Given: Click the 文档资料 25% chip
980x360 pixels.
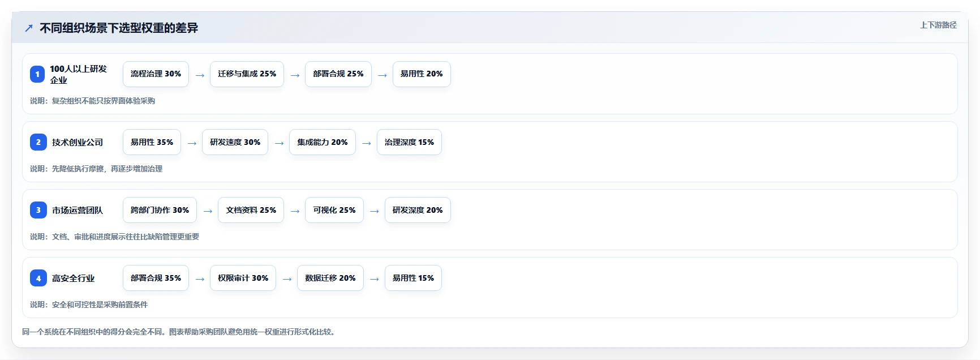Looking at the screenshot, I should pos(251,210).
